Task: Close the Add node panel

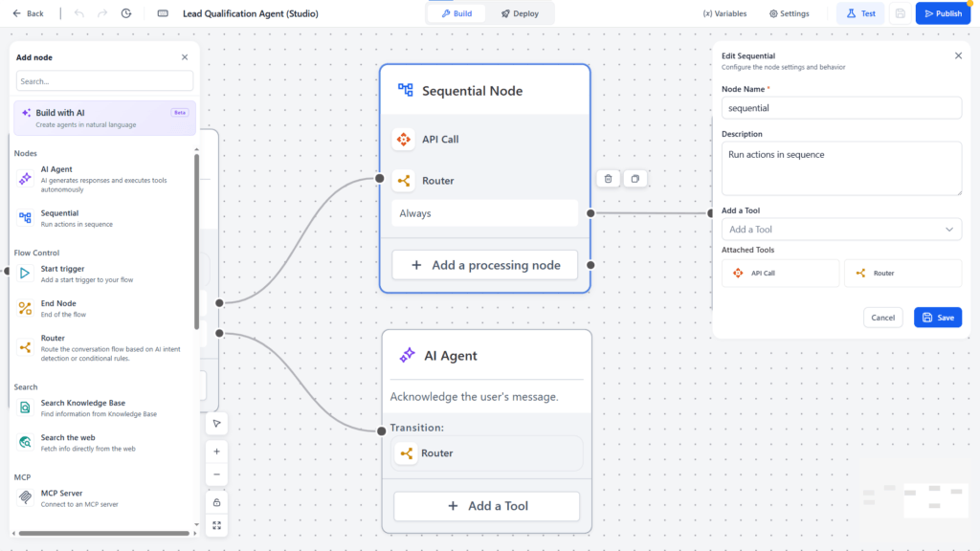Action: pos(185,56)
